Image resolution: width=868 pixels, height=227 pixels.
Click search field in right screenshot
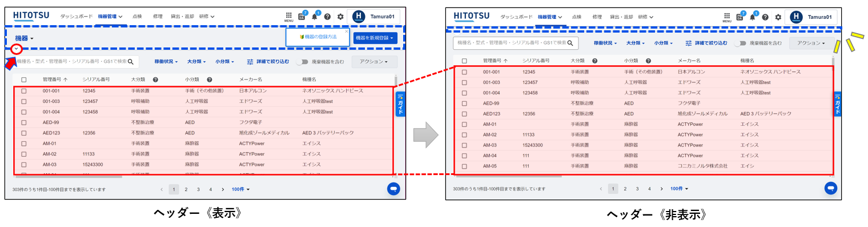tap(516, 43)
